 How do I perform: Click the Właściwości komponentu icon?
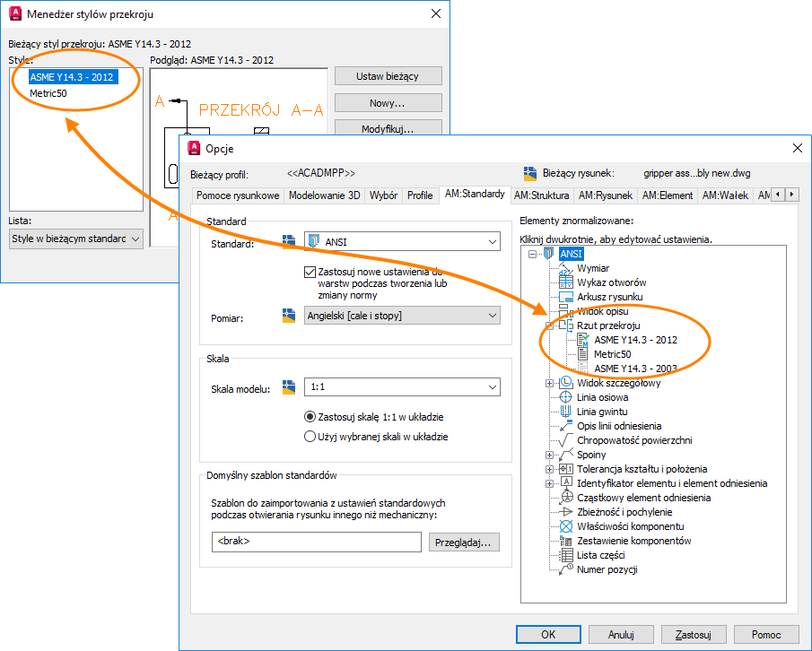pos(566,526)
